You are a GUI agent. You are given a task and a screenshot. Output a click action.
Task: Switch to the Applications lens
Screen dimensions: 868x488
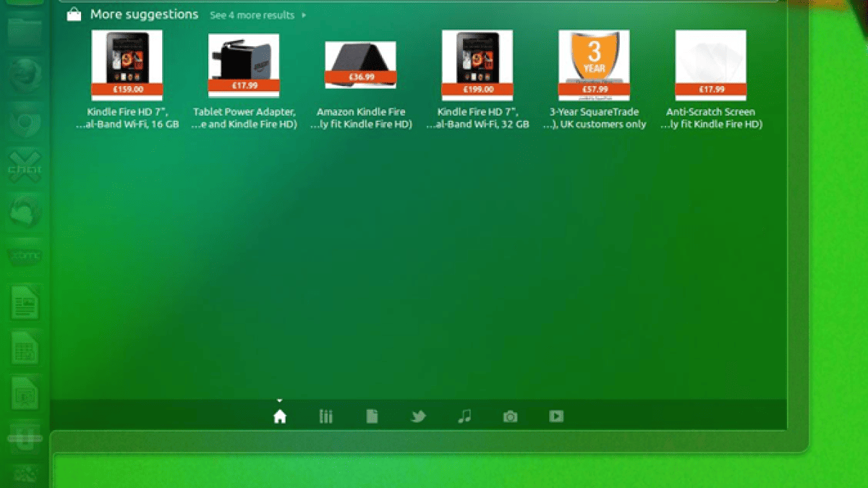(325, 416)
